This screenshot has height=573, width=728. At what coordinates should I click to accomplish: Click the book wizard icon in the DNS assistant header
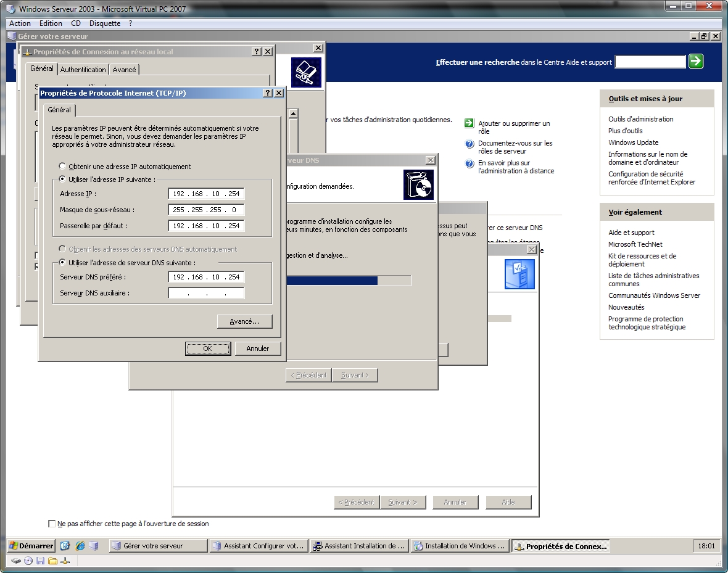[x=306, y=72]
